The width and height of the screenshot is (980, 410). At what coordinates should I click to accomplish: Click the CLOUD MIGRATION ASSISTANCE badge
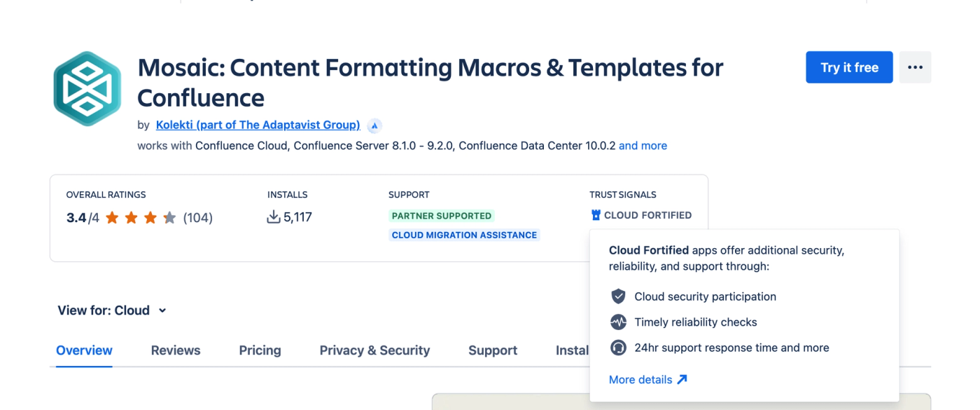coord(465,235)
